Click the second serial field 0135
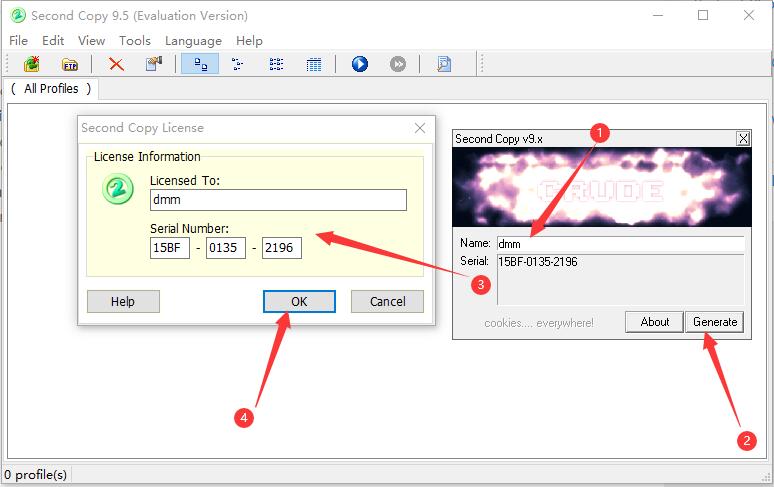 pyautogui.click(x=226, y=248)
